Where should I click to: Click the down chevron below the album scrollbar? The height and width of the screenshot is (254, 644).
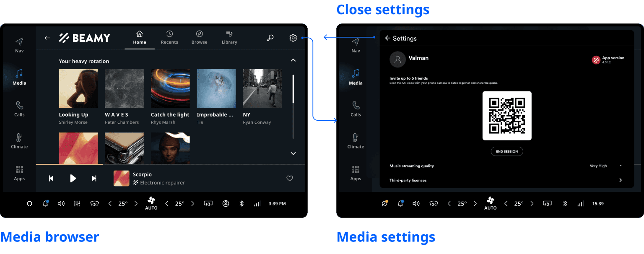pos(293,153)
